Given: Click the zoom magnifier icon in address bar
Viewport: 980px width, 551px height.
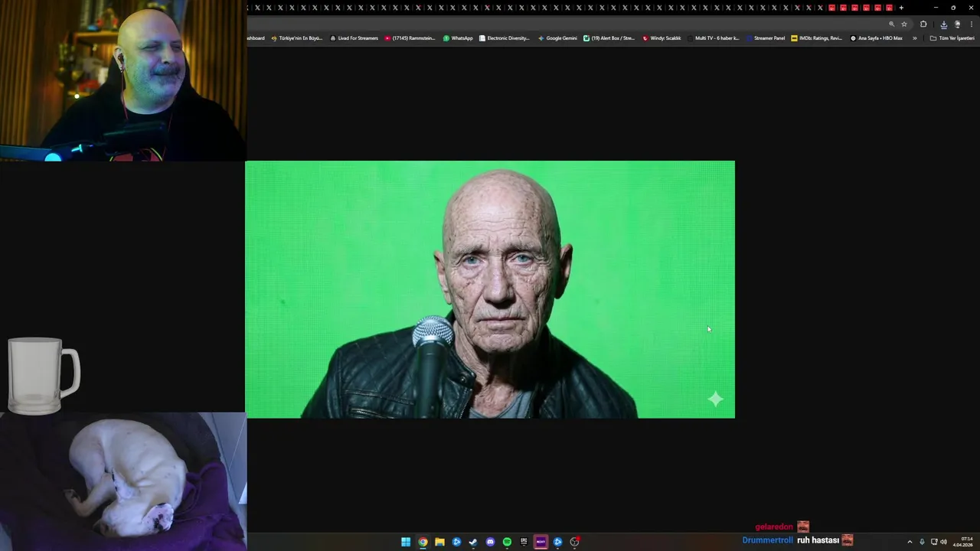Looking at the screenshot, I should [891, 24].
